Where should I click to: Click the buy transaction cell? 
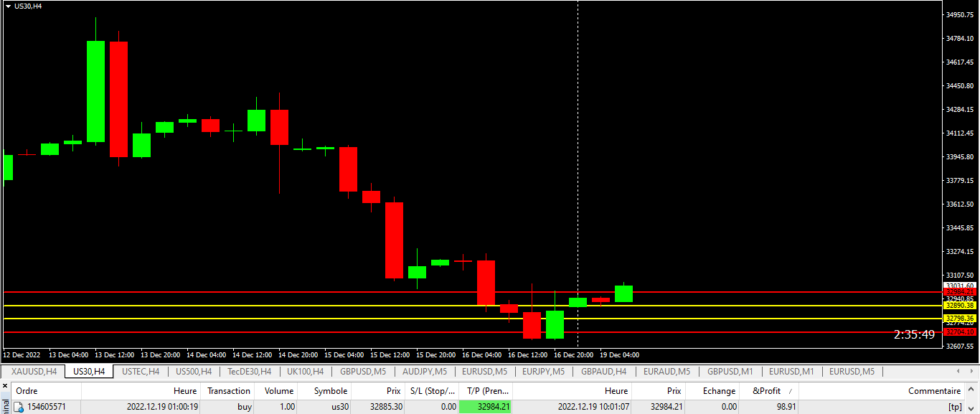tap(245, 407)
